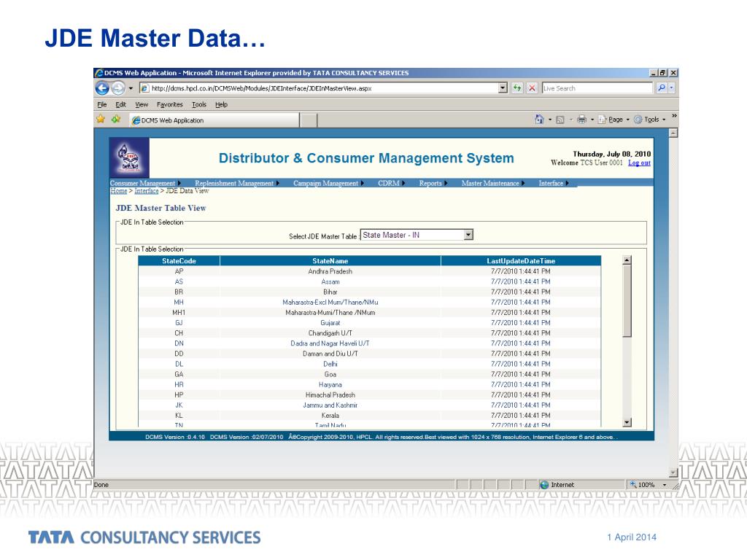747x560 pixels.
Task: Click the Favorites Center star icon
Action: [101, 119]
